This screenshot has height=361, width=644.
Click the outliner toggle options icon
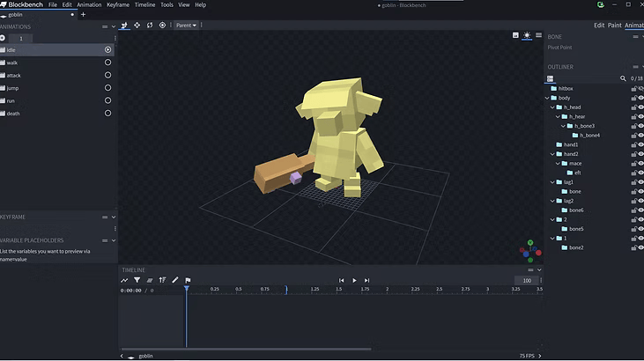tap(550, 78)
